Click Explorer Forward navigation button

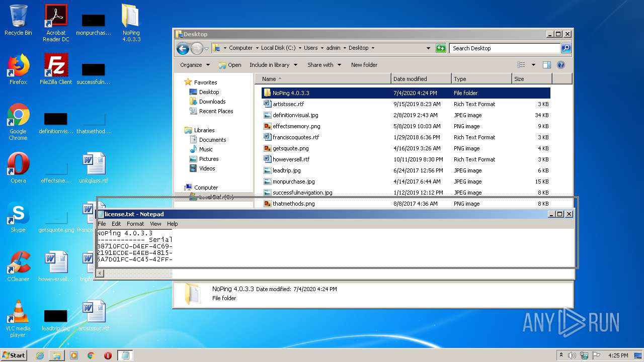197,48
